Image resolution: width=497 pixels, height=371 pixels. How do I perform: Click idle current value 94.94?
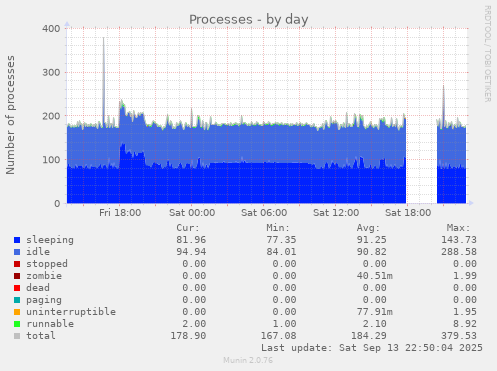tap(191, 252)
